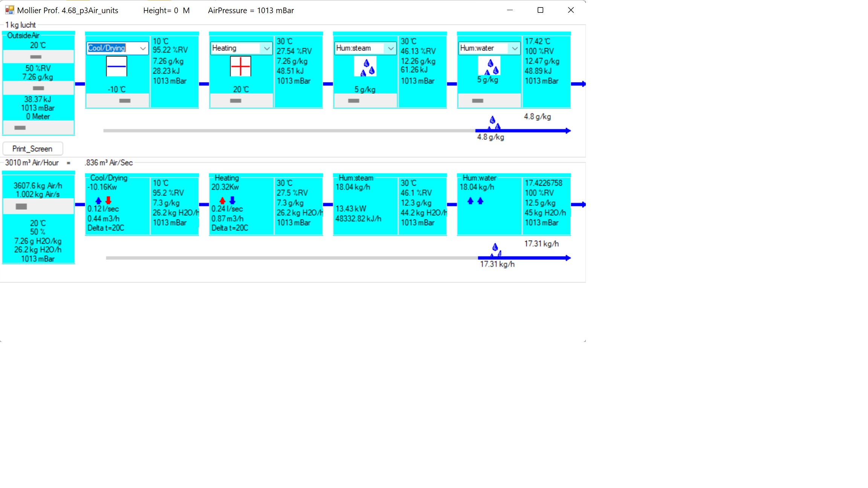Screen dimensions: 868x488
Task: Click the air flow slider under 1.002 kg Air/s
Action: pos(21,206)
